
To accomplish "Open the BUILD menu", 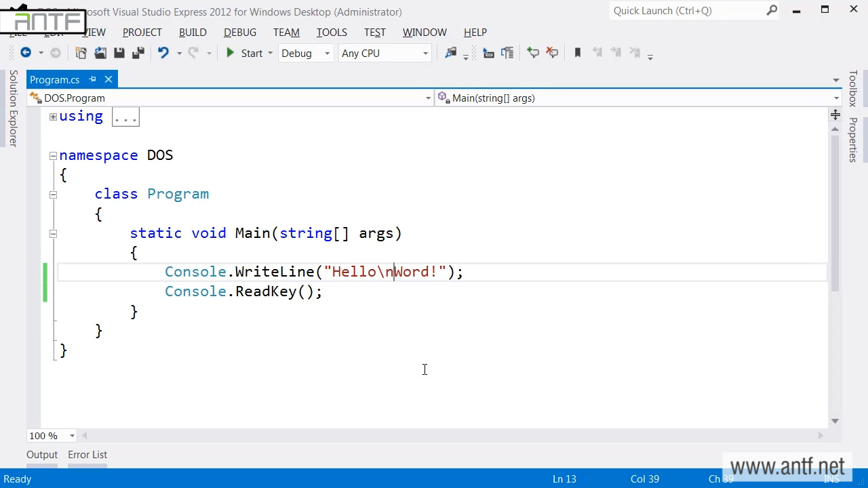I will (x=193, y=32).
